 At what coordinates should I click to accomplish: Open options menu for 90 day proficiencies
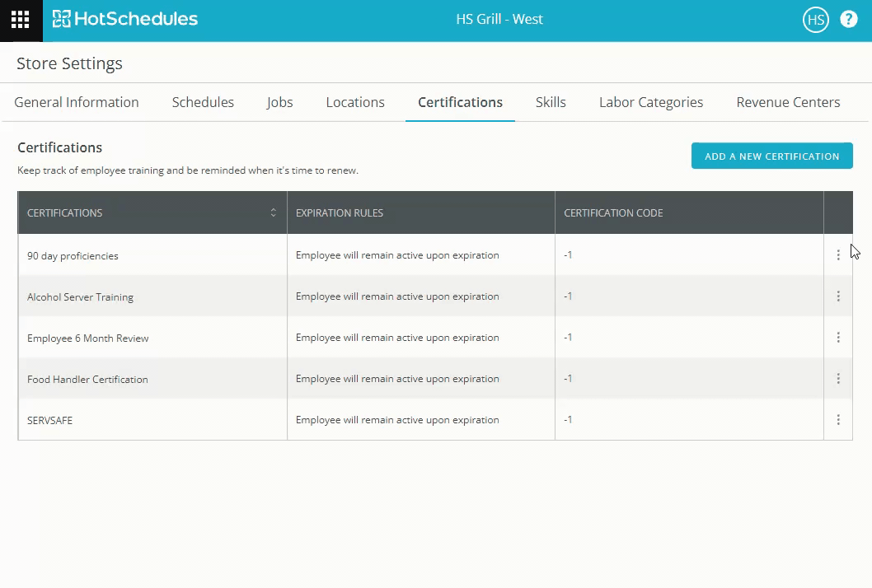838,255
